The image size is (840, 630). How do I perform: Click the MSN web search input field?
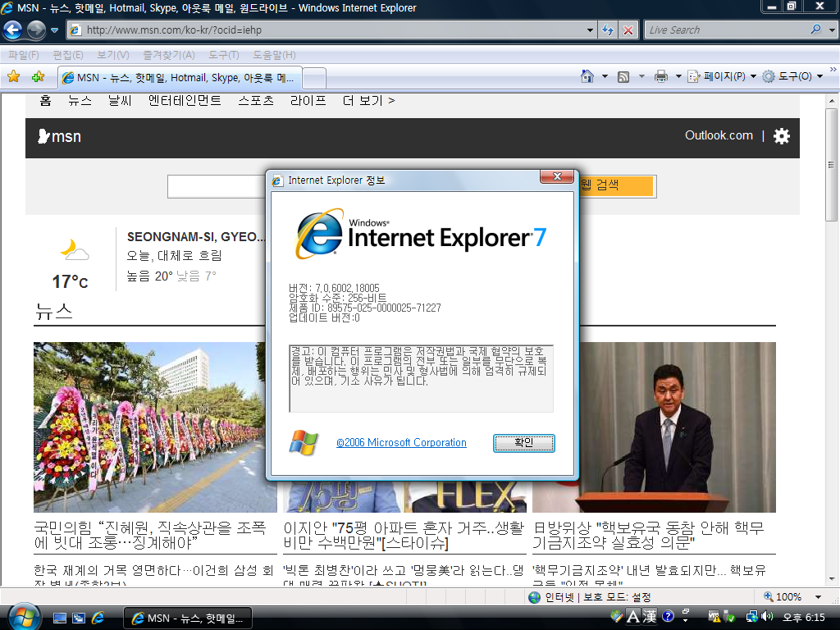[x=217, y=186]
